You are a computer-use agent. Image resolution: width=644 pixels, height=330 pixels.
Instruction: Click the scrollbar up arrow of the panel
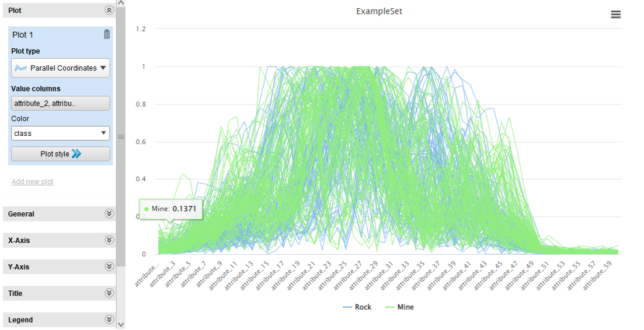pos(121,3)
